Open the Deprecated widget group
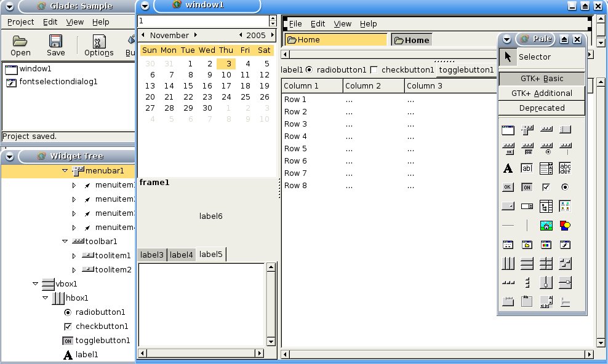Viewport: 608px width, 364px height. tap(542, 108)
